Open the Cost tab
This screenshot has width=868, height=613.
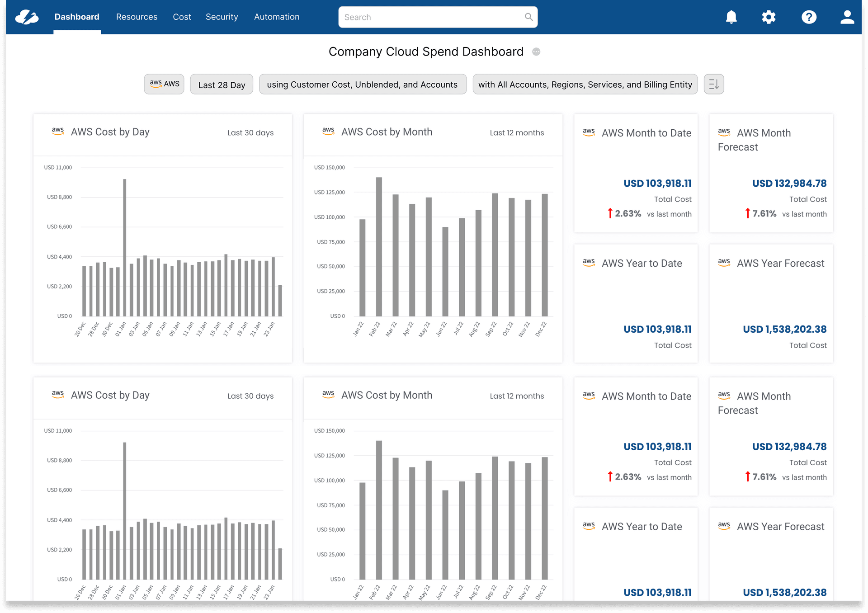pyautogui.click(x=182, y=17)
